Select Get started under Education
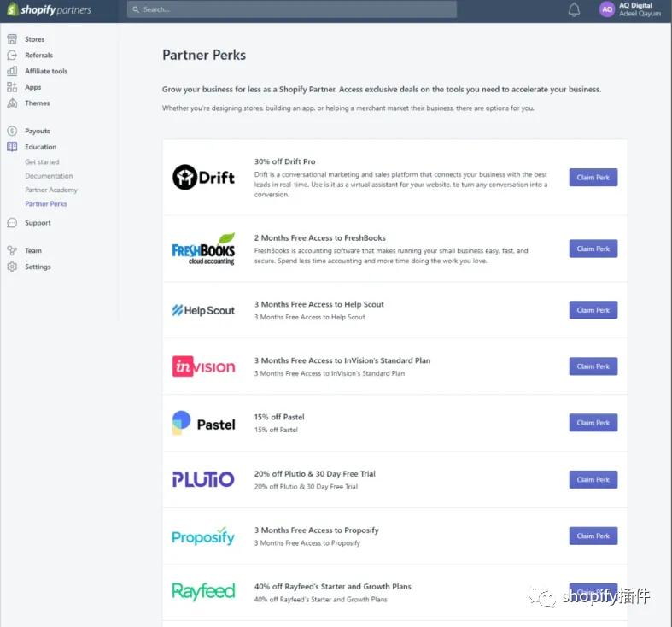Image resolution: width=672 pixels, height=627 pixels. coord(42,161)
